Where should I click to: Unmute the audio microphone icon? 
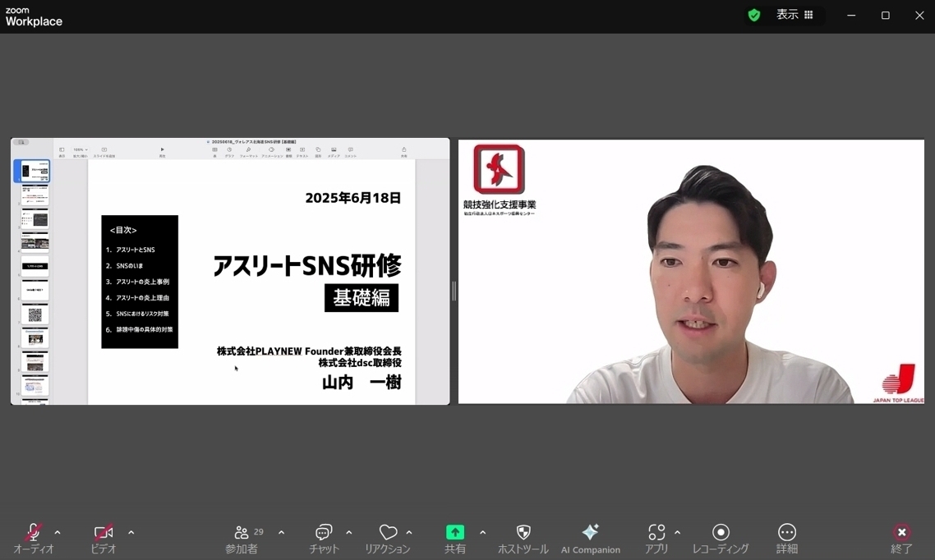point(34,531)
